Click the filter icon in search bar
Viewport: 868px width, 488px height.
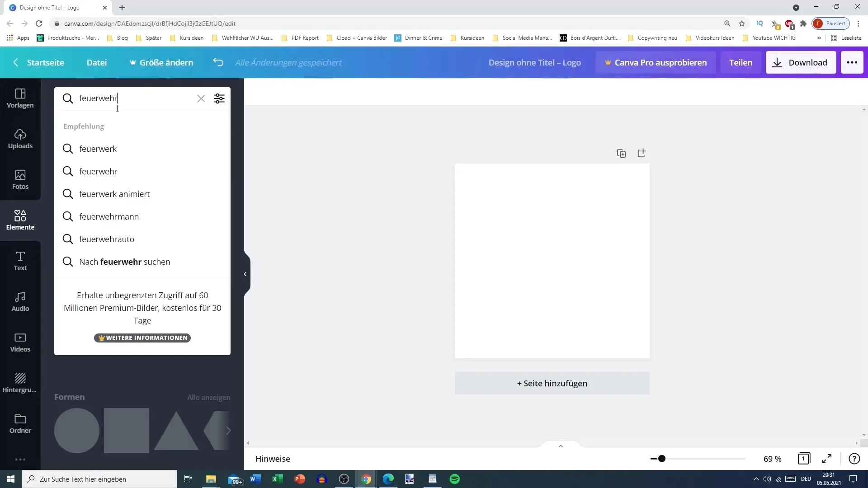[x=219, y=99]
